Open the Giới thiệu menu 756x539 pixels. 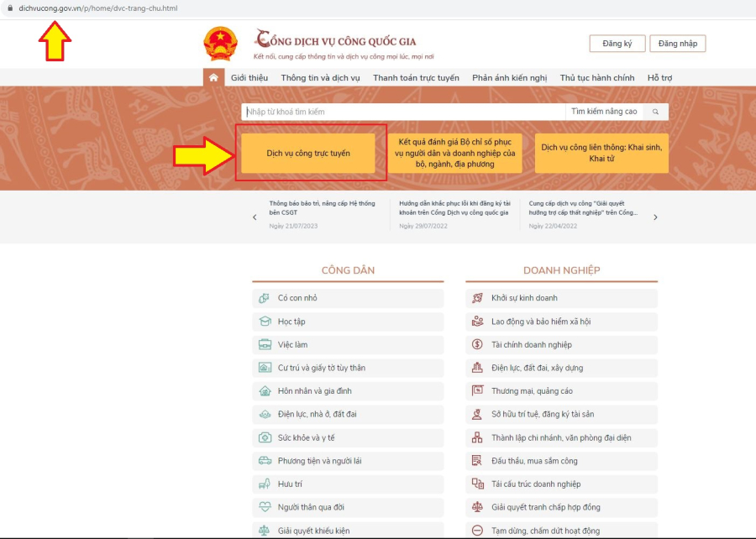249,77
